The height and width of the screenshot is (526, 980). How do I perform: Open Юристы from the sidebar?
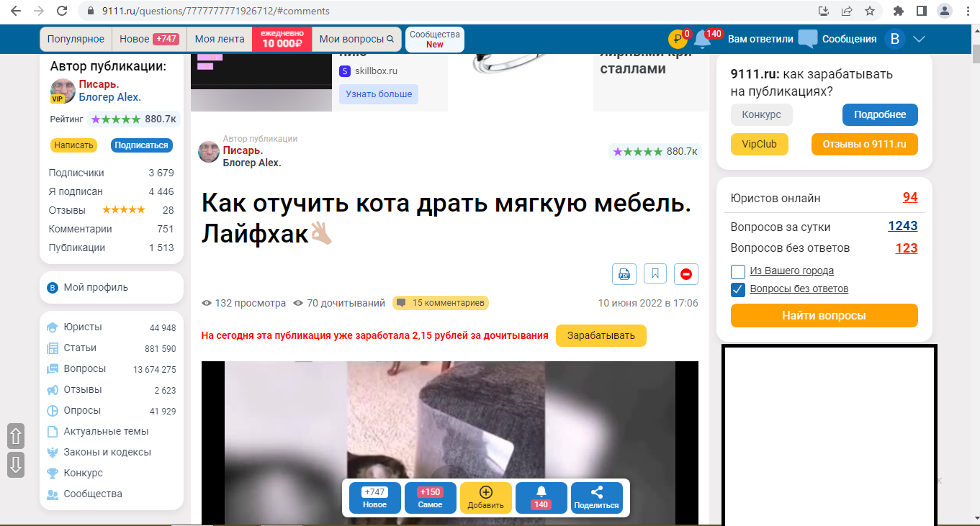[83, 327]
